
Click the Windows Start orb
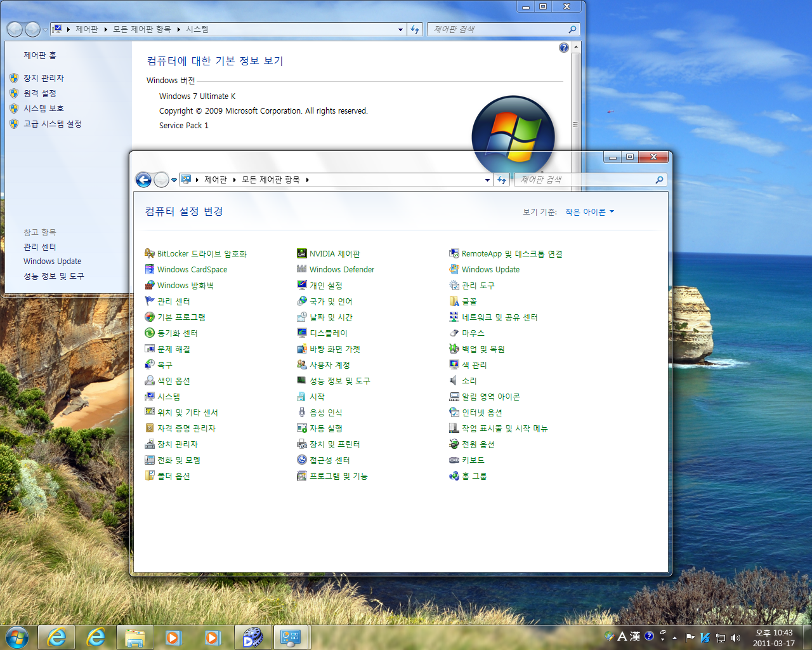(16, 637)
